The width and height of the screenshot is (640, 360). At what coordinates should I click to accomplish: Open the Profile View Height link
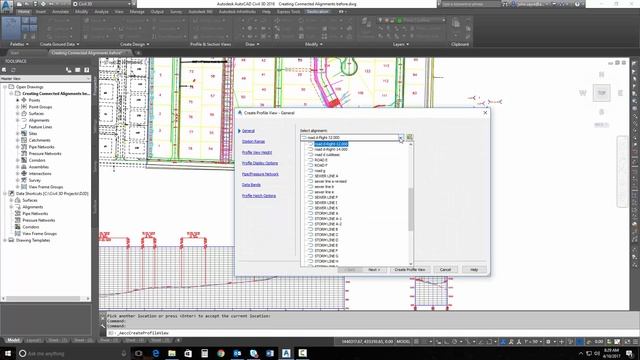tap(257, 152)
